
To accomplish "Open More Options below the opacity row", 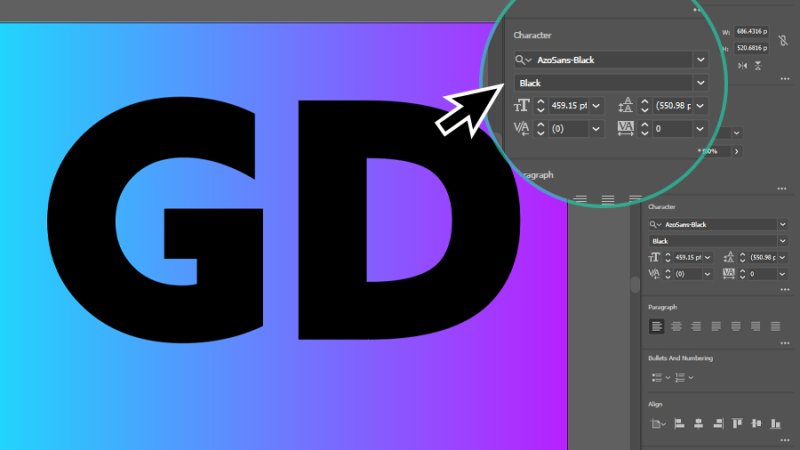I will click(782, 189).
